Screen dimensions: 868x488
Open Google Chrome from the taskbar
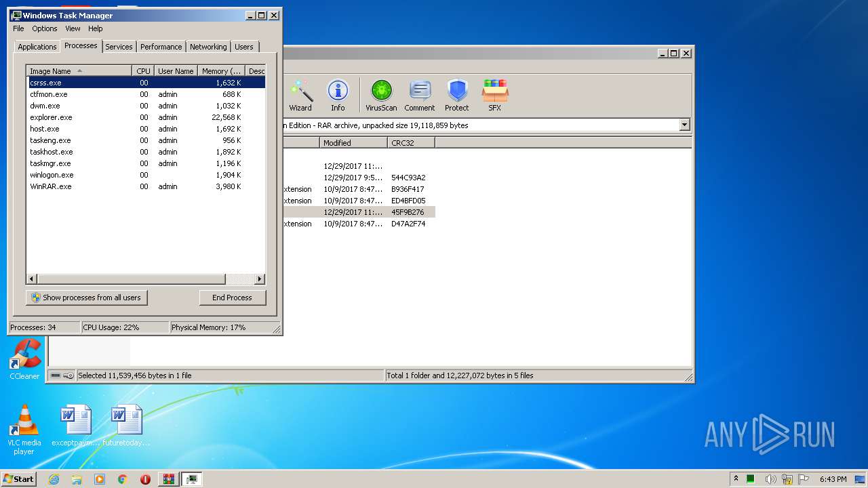pos(123,479)
